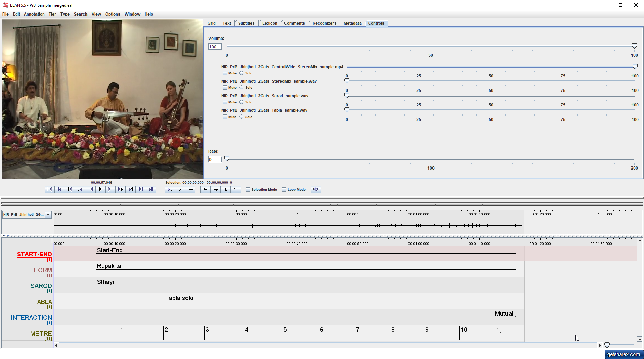Click the speaker volume icon
The width and height of the screenshot is (644, 359).
tap(315, 189)
